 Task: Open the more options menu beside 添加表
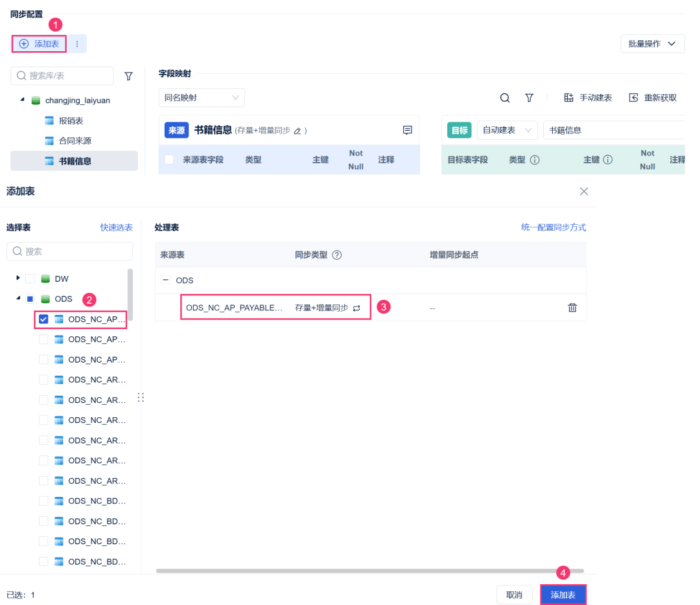[76, 44]
